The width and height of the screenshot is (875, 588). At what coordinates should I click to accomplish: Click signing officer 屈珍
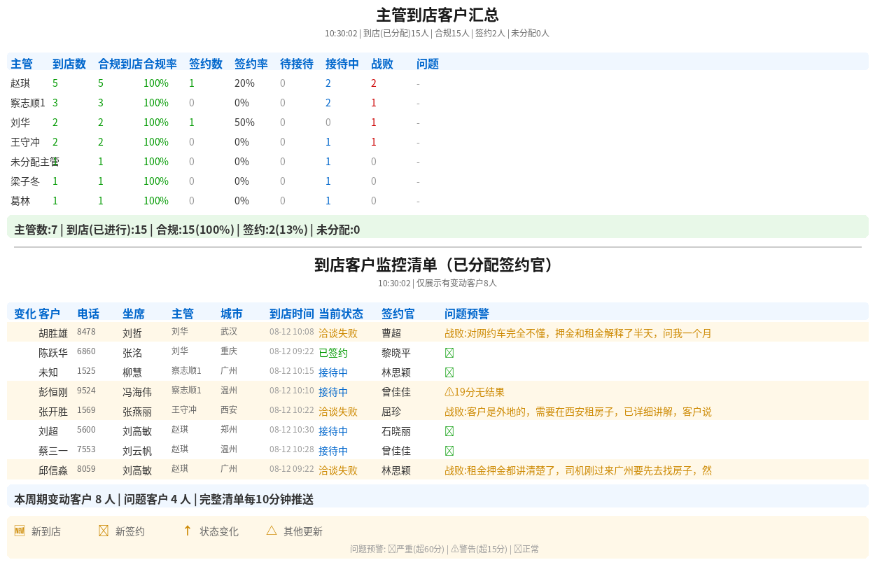point(391,412)
